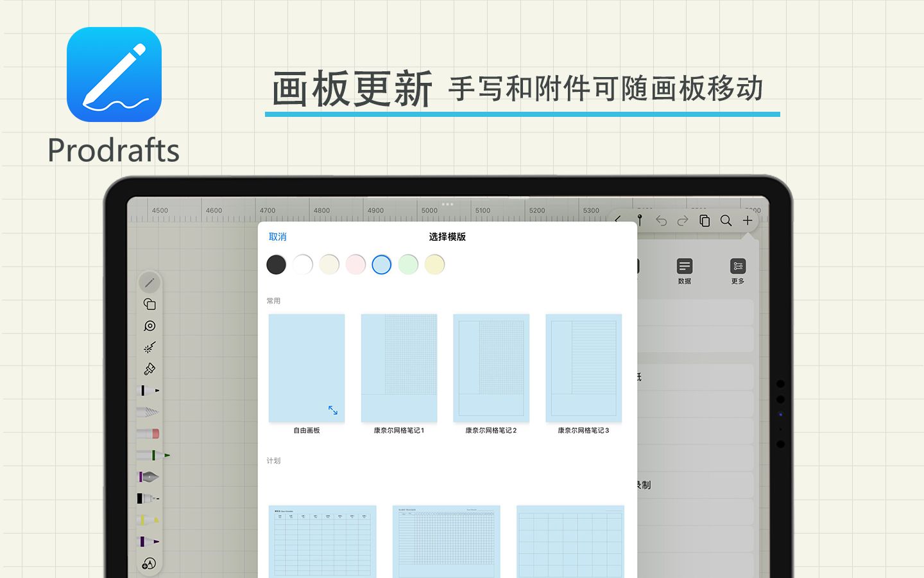Select the gray striped pencil tool
This screenshot has height=578, width=924.
[x=148, y=412]
